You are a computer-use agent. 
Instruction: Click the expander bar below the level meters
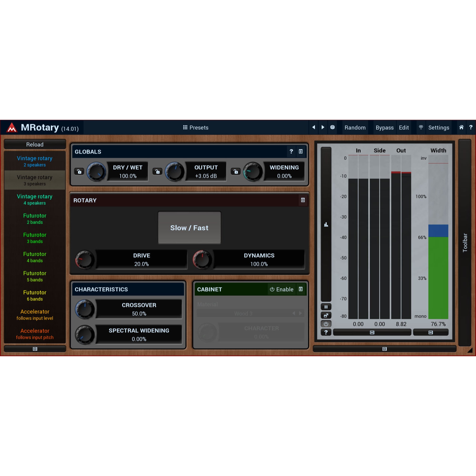tap(372, 332)
